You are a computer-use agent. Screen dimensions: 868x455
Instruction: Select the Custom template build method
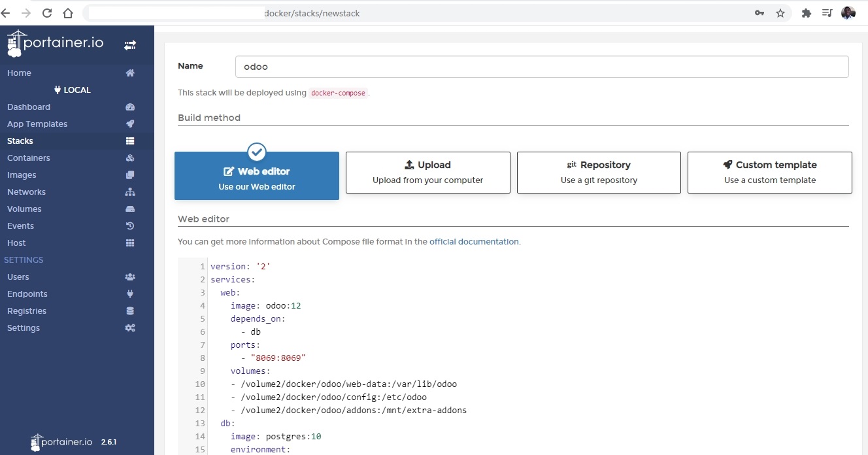[770, 173]
